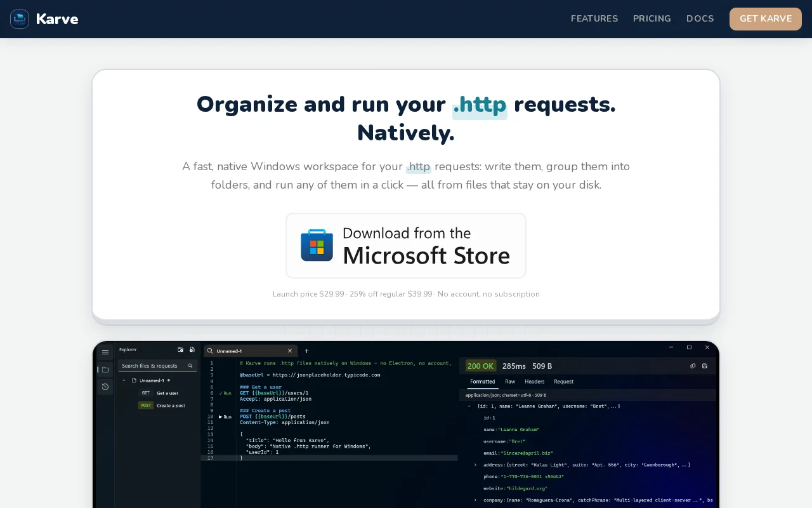Click the POST {{baseUrl}}/posts line
The image size is (812, 508).
[273, 417]
